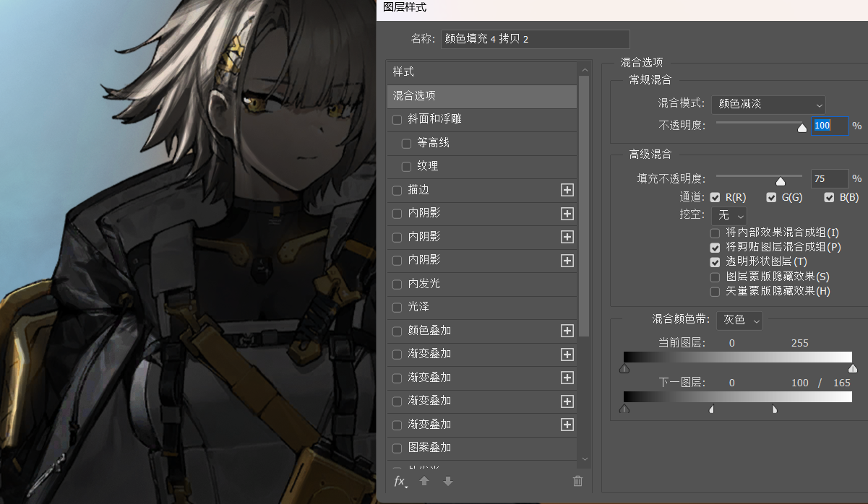Enable the 光泽 checkbox
868x504 pixels.
point(397,308)
